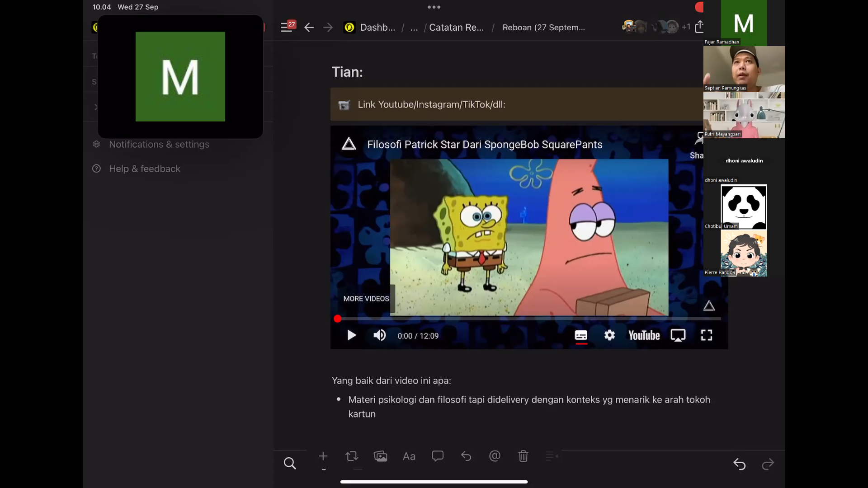Open Reboan (27 Septem... page title
The width and height of the screenshot is (868, 488).
click(x=544, y=28)
